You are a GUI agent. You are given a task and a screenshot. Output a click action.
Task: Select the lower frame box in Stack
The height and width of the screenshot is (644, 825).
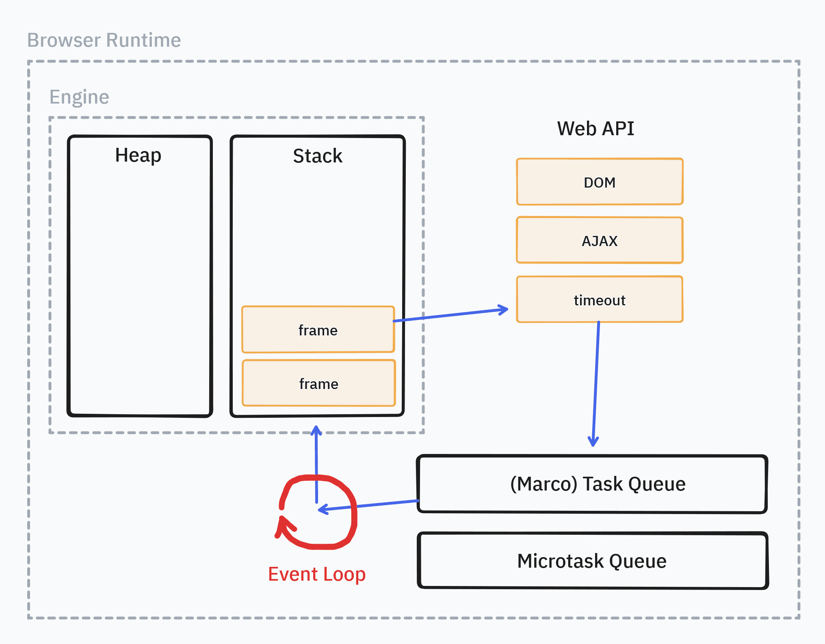pos(319,383)
